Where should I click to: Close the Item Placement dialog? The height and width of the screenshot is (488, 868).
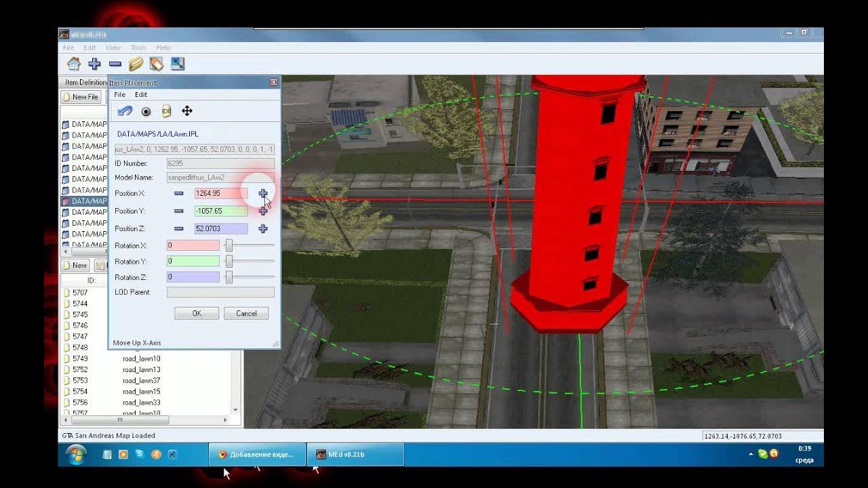[x=274, y=82]
